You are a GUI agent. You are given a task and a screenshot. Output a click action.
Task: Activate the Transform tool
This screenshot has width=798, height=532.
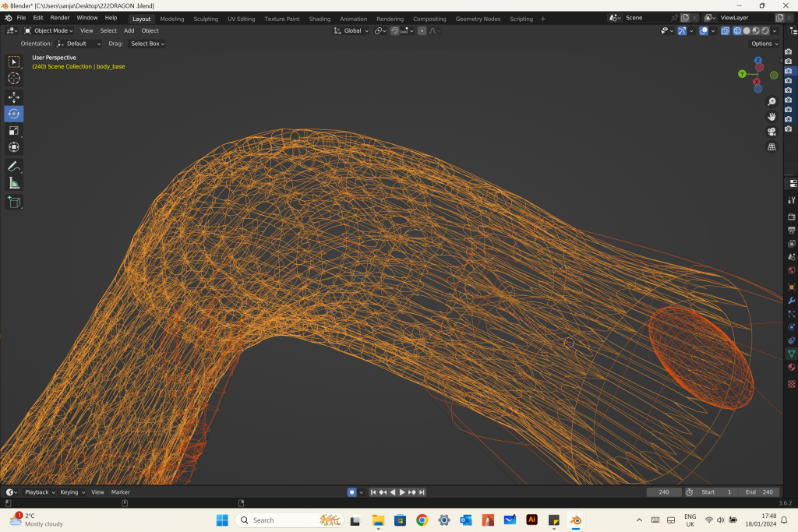[14, 147]
